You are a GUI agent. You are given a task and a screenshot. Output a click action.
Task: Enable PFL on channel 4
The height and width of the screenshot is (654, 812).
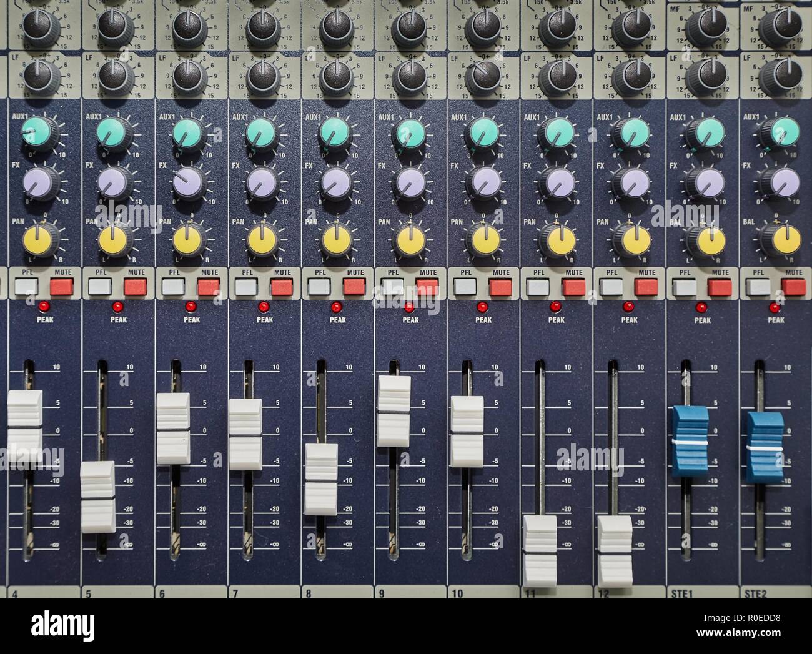26,287
